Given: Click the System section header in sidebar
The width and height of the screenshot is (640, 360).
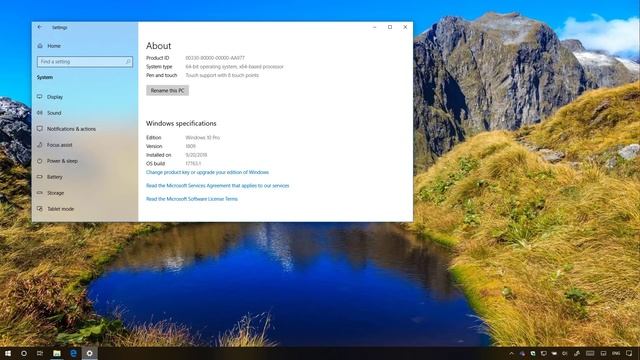Looking at the screenshot, I should (45, 77).
